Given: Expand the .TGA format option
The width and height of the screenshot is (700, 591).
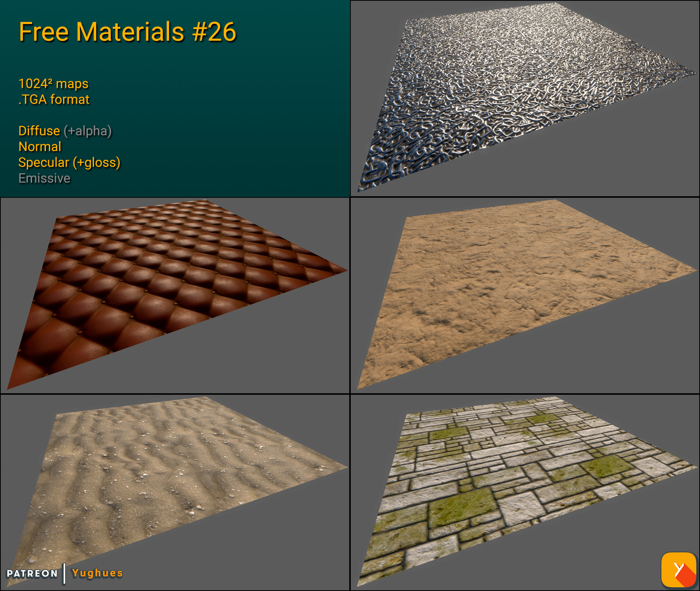Looking at the screenshot, I should (x=54, y=99).
